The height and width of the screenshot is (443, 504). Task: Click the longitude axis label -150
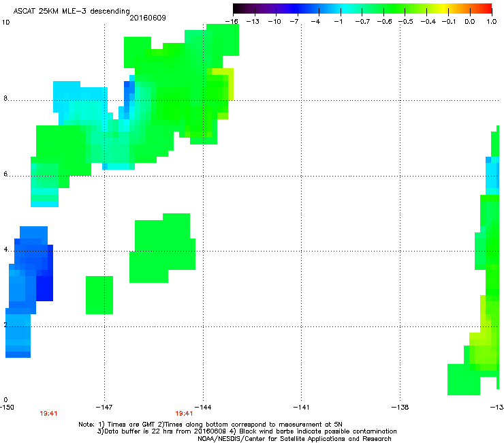(7, 408)
